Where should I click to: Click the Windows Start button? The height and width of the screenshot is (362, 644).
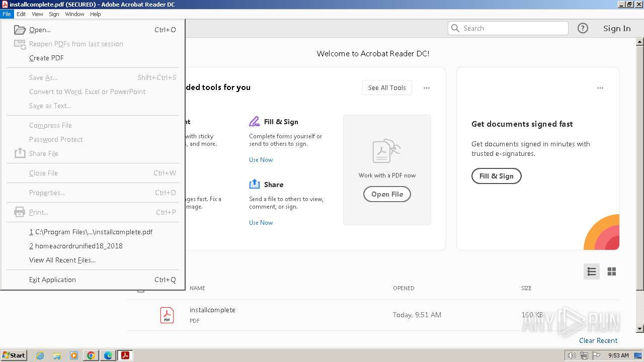tap(14, 355)
